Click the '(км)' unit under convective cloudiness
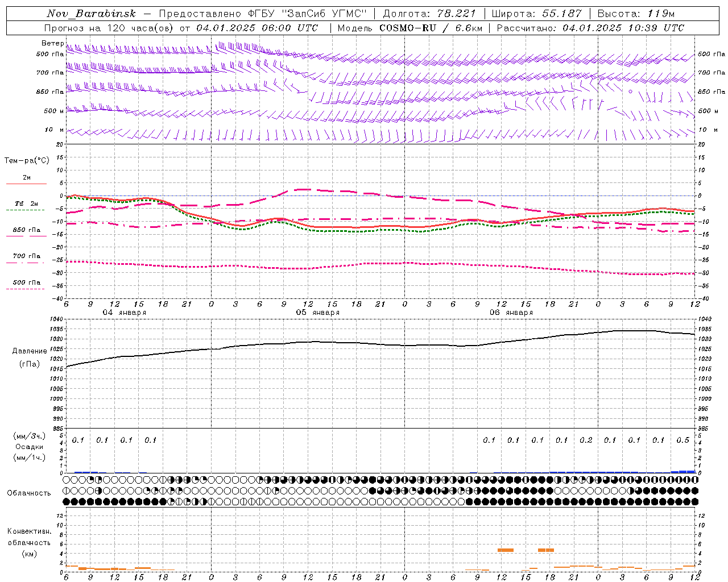Image resolution: width=728 pixels, height=582 pixels. pos(29,554)
